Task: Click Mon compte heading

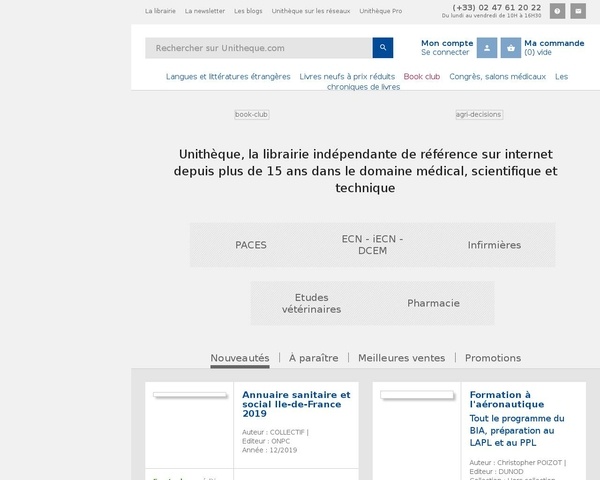Action: (447, 43)
